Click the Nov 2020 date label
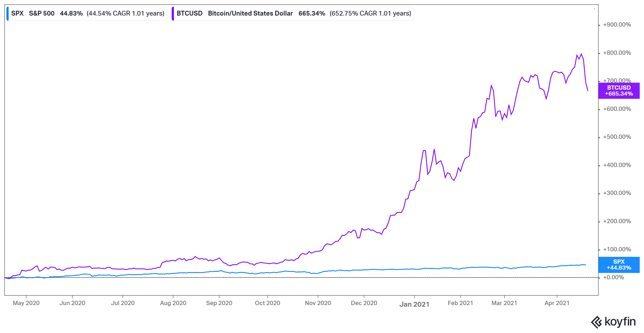The width and height of the screenshot is (644, 333). [318, 303]
